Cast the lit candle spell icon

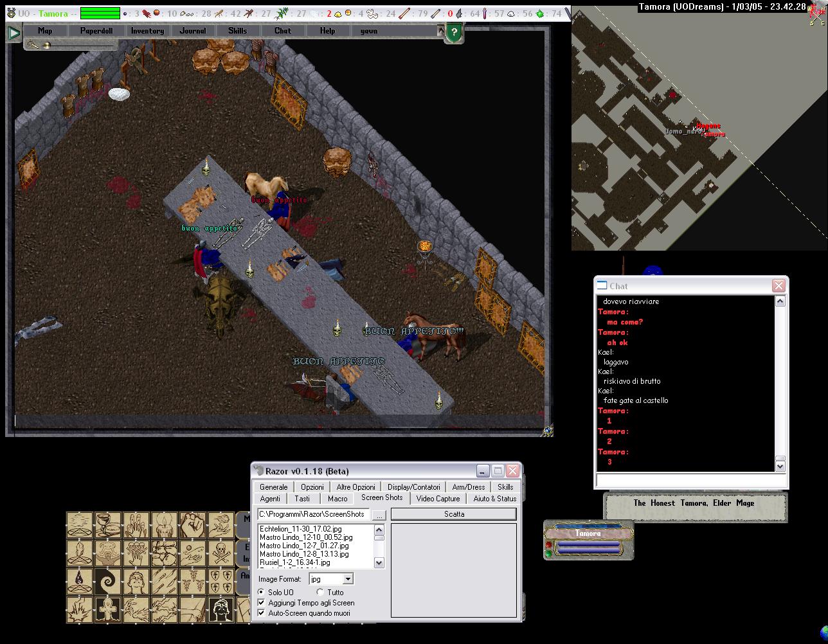(164, 525)
